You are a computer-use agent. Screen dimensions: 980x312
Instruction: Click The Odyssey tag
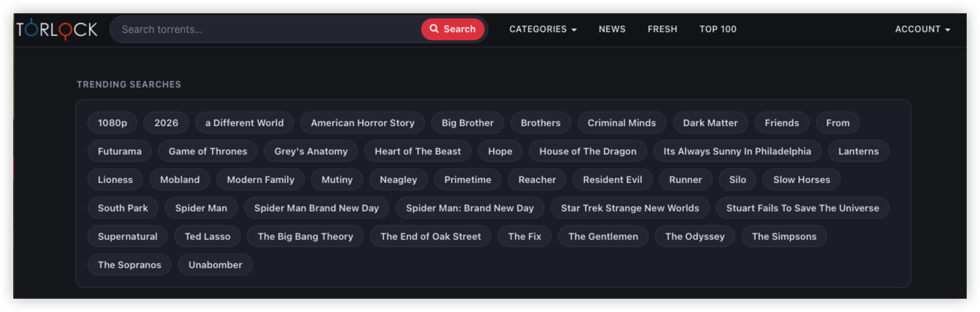point(695,236)
